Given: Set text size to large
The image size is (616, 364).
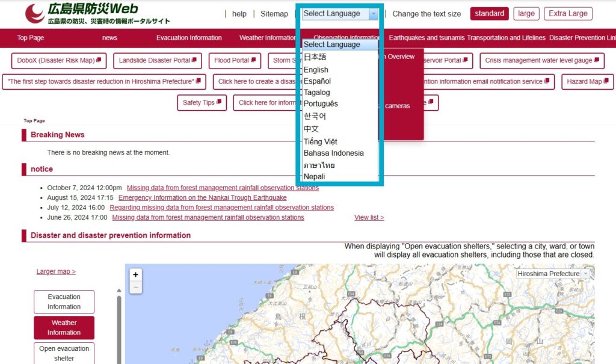Looking at the screenshot, I should 526,14.
